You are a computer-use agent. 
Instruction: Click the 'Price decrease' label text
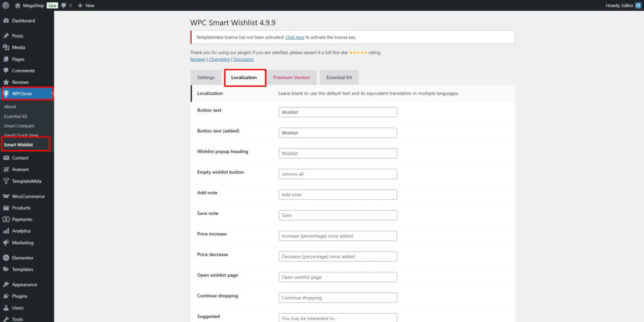click(x=213, y=254)
